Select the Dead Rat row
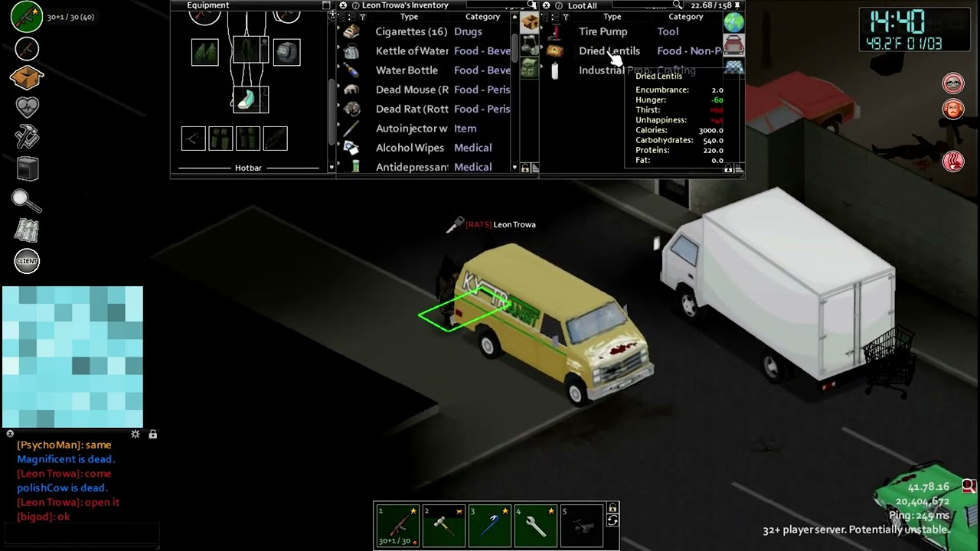This screenshot has width=980, height=551. [x=424, y=109]
